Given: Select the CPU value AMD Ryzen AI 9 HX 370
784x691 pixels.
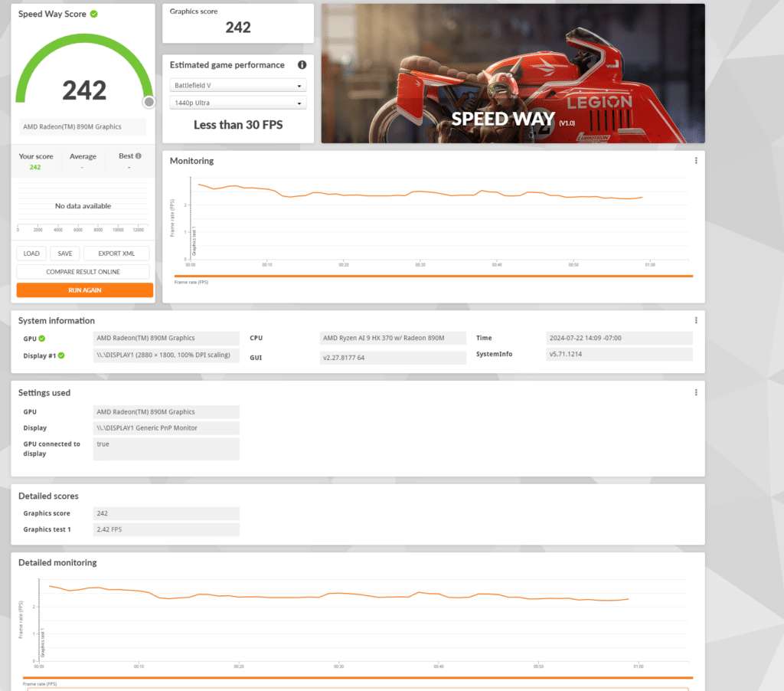Looking at the screenshot, I should click(x=393, y=339).
